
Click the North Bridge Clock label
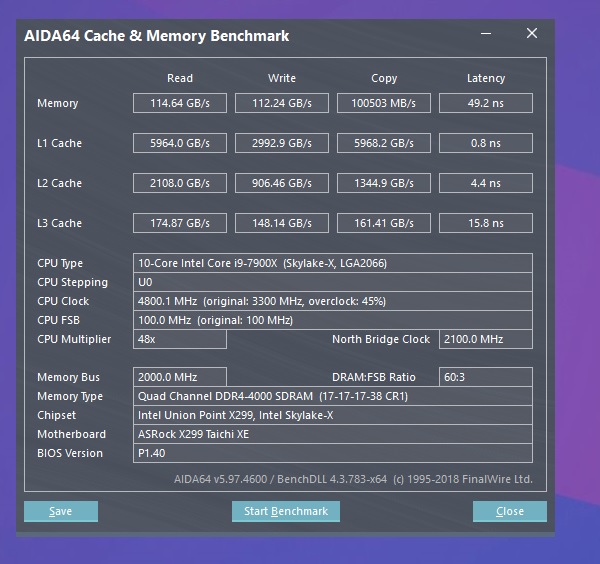click(x=381, y=339)
